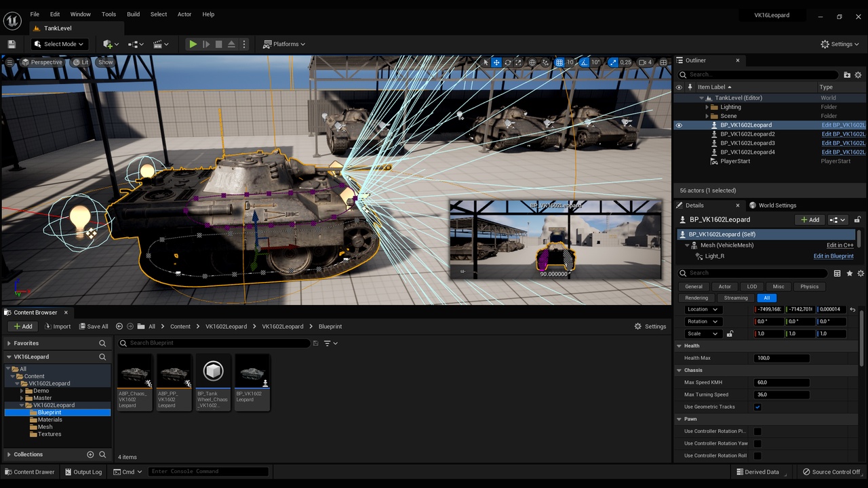Image resolution: width=868 pixels, height=488 pixels.
Task: Click the Details property matrix table icon
Action: 837,273
